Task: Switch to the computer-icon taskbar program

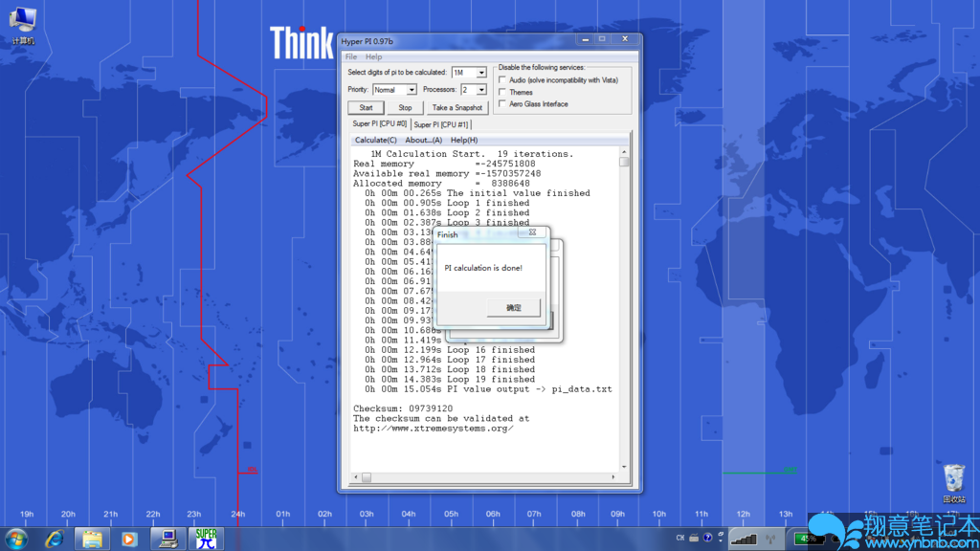Action: click(x=167, y=539)
